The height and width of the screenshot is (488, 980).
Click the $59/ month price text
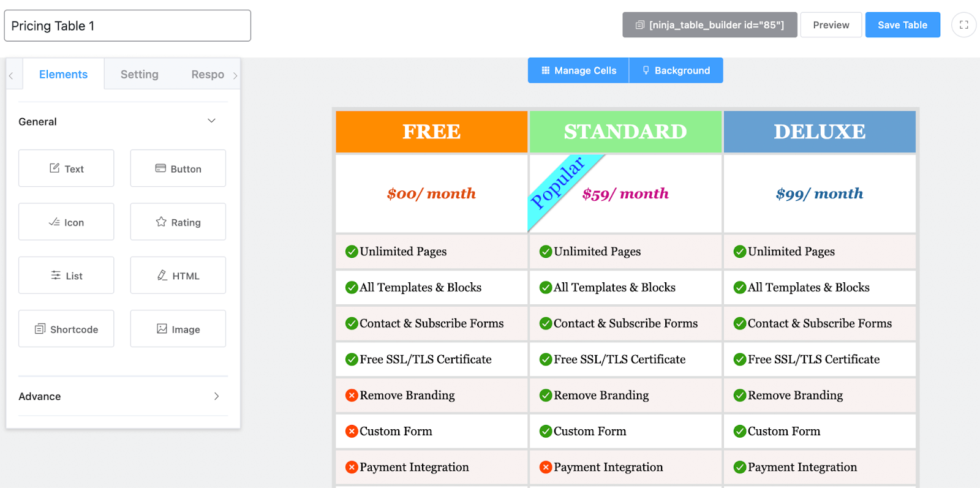tap(625, 193)
